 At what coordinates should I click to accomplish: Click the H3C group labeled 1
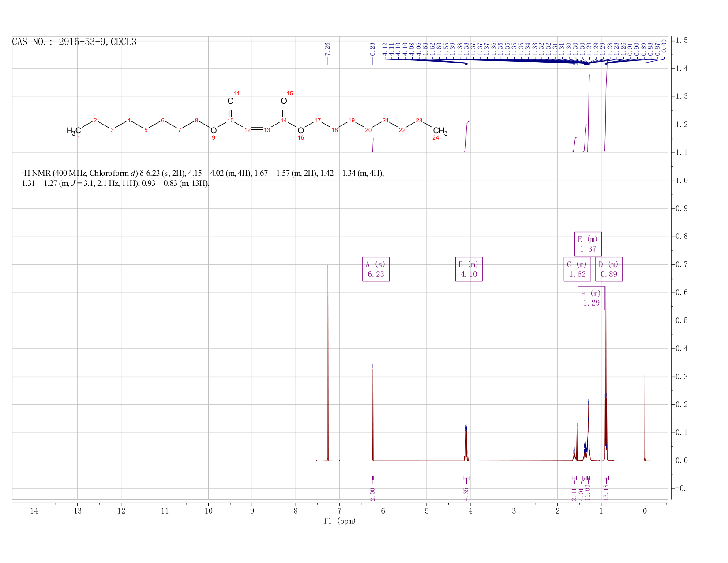(x=74, y=131)
